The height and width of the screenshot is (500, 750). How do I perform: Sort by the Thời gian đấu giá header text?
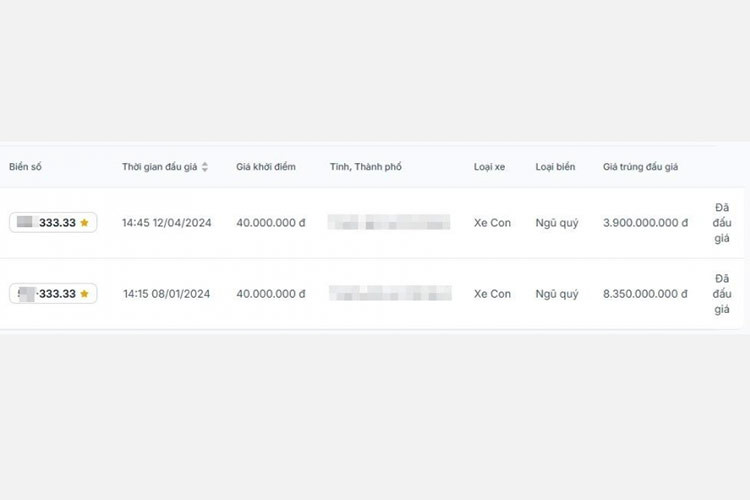pos(159,167)
